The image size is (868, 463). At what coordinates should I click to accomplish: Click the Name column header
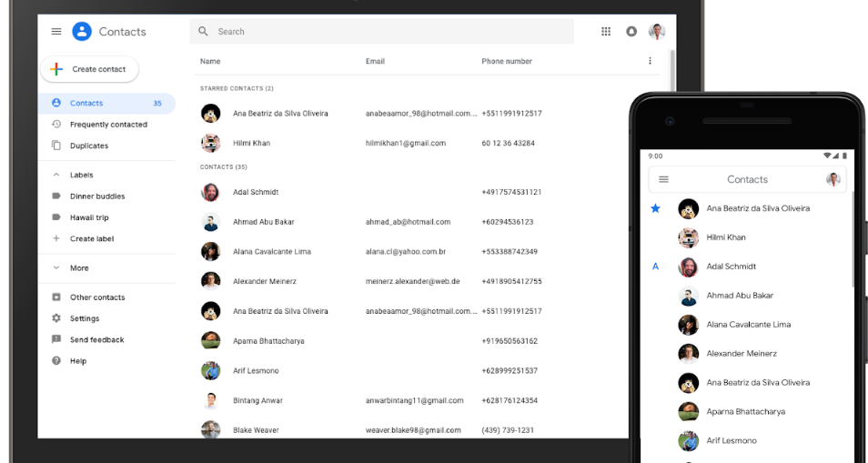point(210,62)
